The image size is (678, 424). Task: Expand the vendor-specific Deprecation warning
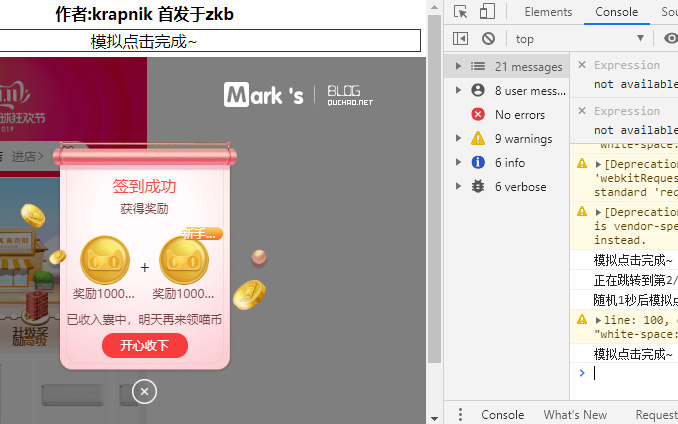tap(598, 212)
